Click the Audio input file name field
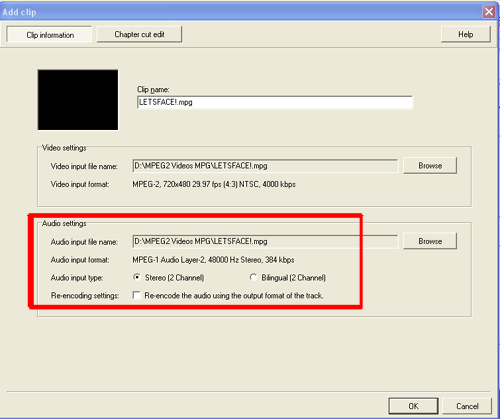This screenshot has height=419, width=500. pyautogui.click(x=265, y=241)
